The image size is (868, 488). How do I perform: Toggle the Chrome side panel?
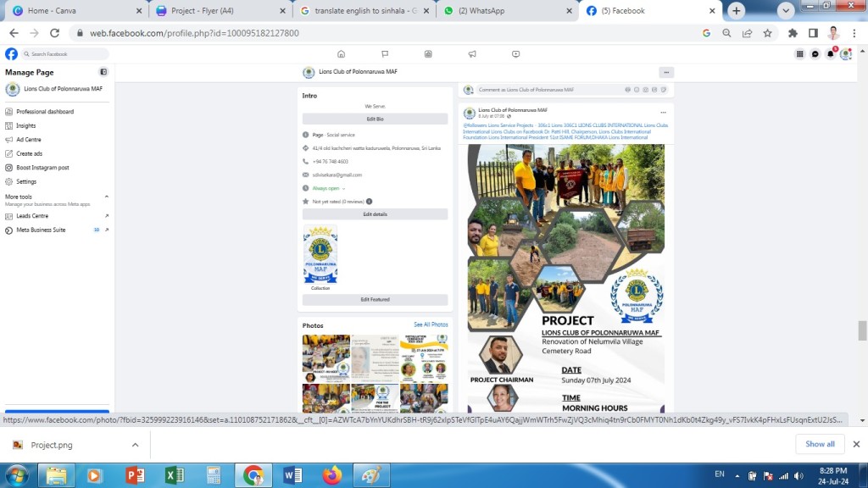(x=813, y=33)
